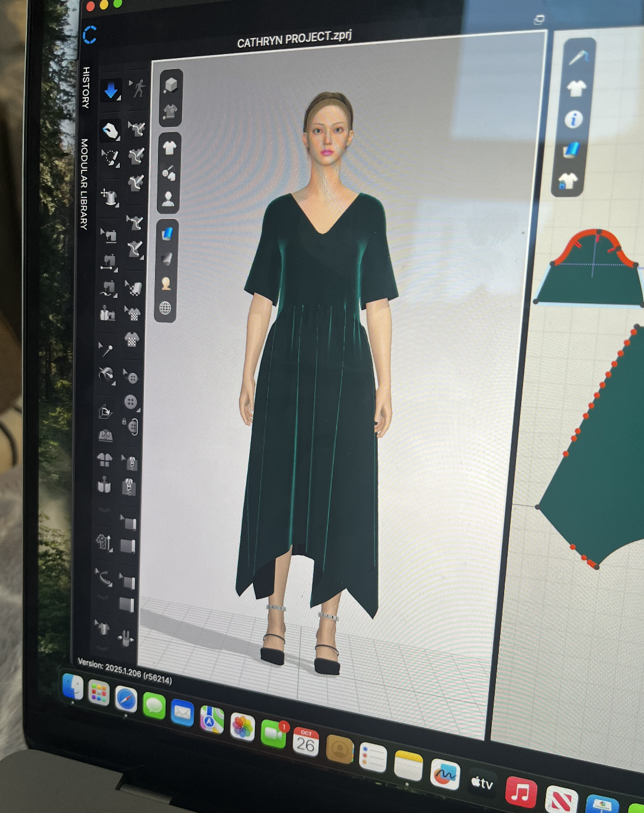Select the locked Buttonhole tool
This screenshot has height=813, width=644.
coord(131,426)
